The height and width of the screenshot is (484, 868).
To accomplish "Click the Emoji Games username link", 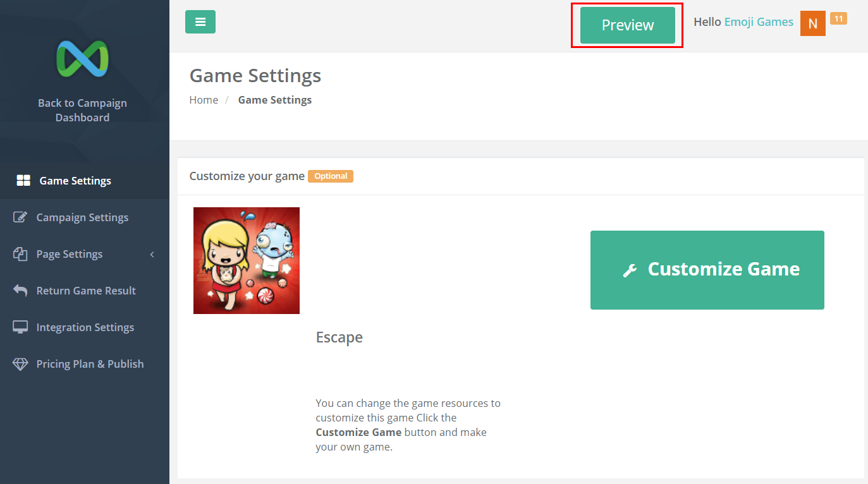I will point(759,22).
